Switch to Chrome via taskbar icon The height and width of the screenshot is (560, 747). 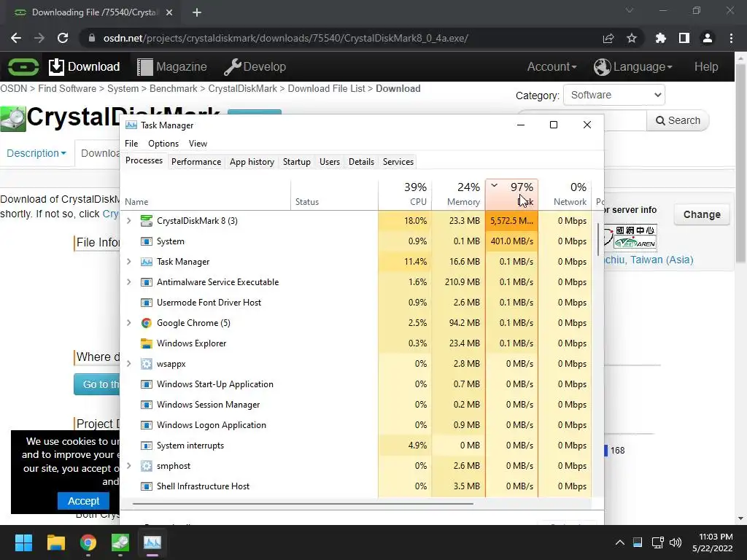pyautogui.click(x=88, y=542)
